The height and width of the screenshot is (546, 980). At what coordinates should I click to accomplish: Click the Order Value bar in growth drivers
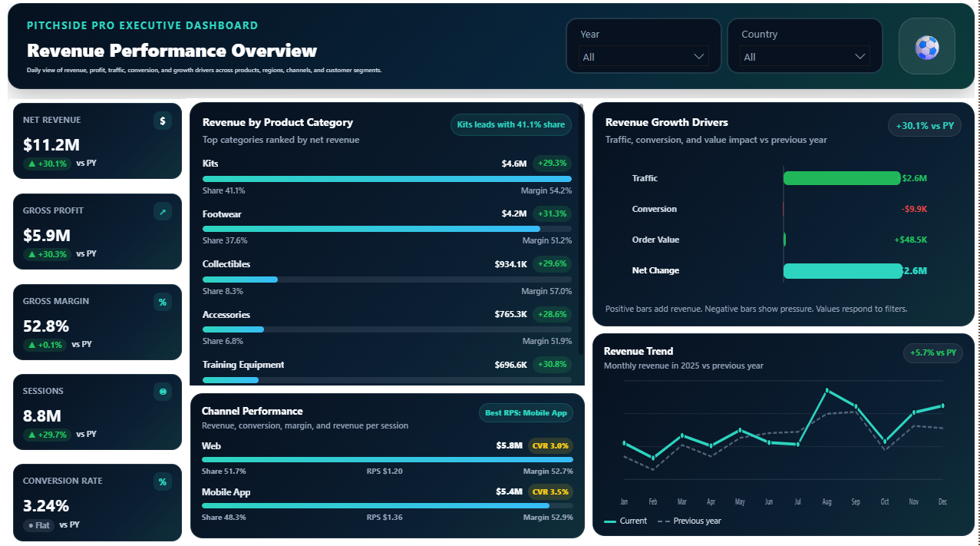[784, 240]
